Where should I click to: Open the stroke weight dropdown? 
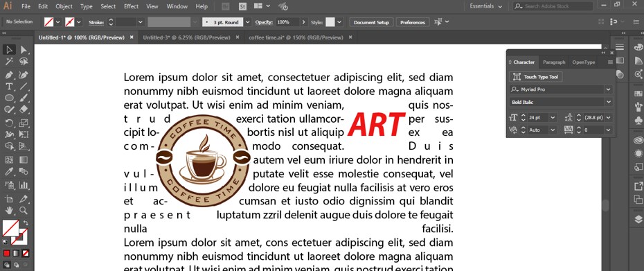[x=141, y=22]
